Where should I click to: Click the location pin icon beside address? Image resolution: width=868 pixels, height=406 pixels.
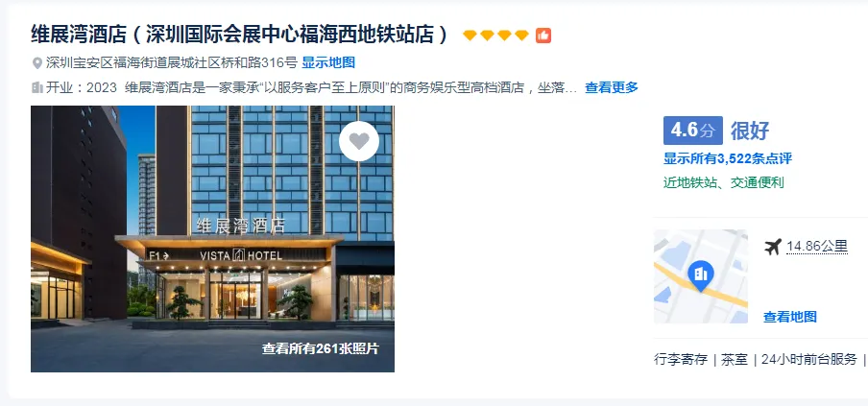[x=37, y=63]
